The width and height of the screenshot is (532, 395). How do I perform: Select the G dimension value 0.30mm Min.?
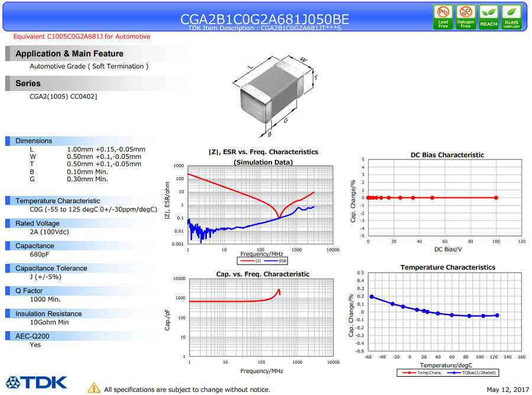(87, 179)
